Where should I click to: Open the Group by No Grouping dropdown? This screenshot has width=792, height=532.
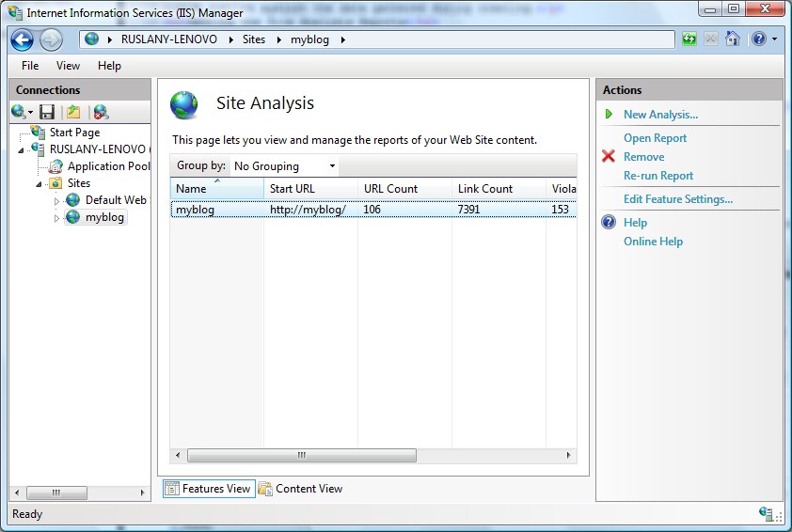click(x=285, y=166)
